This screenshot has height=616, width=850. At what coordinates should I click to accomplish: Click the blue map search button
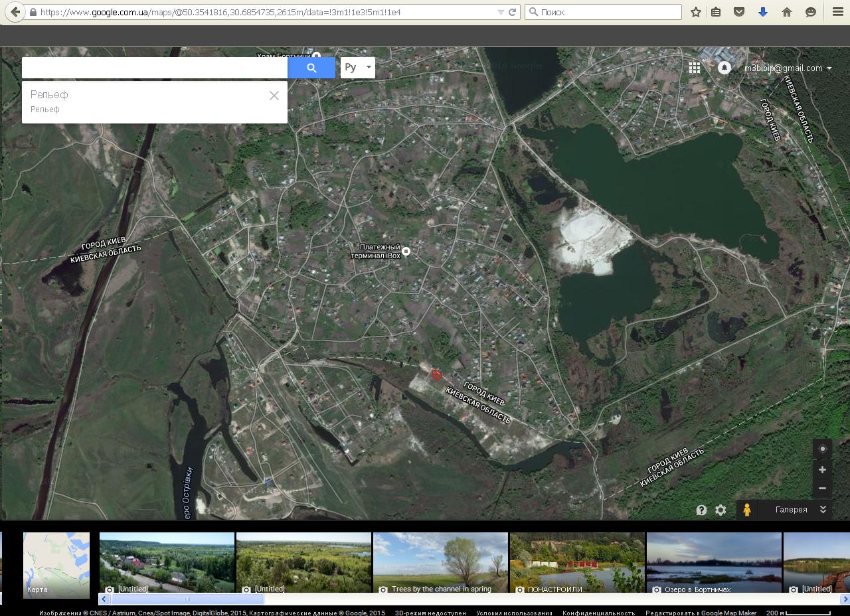point(311,68)
